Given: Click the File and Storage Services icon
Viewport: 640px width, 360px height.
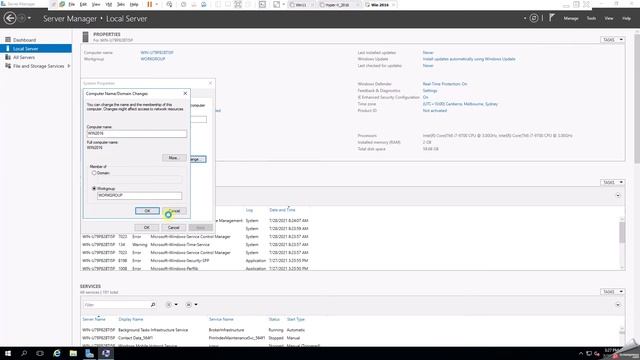Looking at the screenshot, I should (x=8, y=66).
